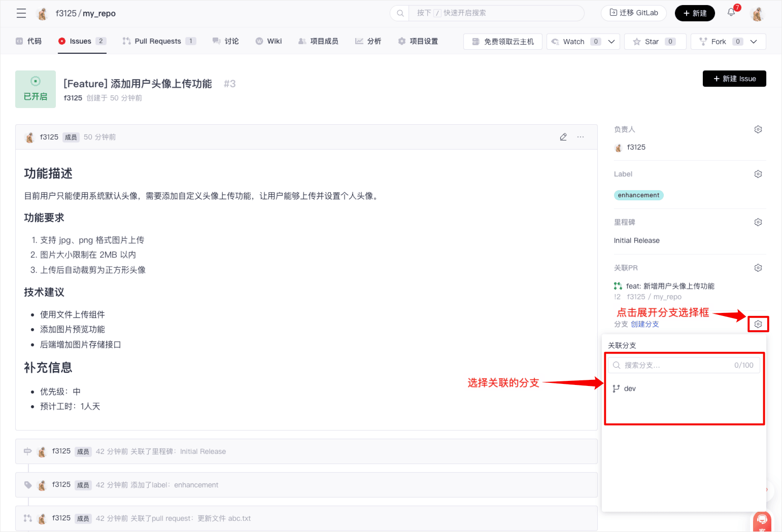This screenshot has height=532, width=782.
Task: Switch to the Pull Requests tab
Action: (158, 41)
